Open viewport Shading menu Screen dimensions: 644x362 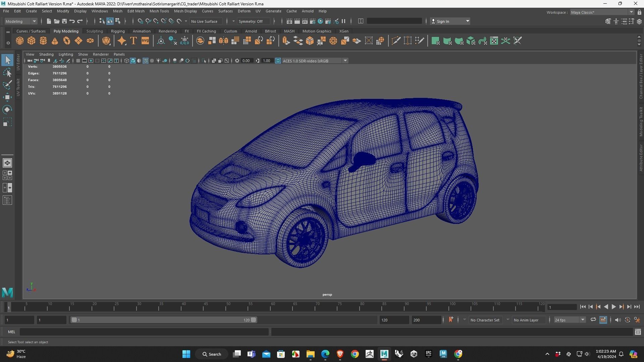[x=46, y=54]
